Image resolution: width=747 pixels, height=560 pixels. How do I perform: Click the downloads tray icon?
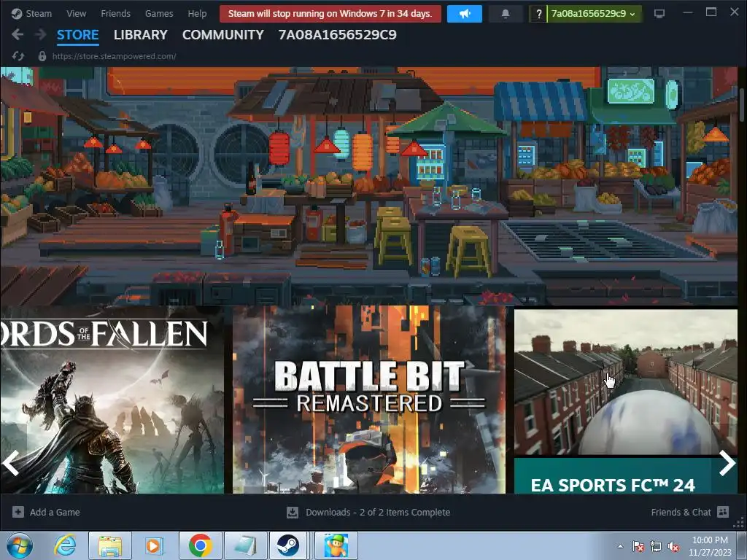coord(293,513)
